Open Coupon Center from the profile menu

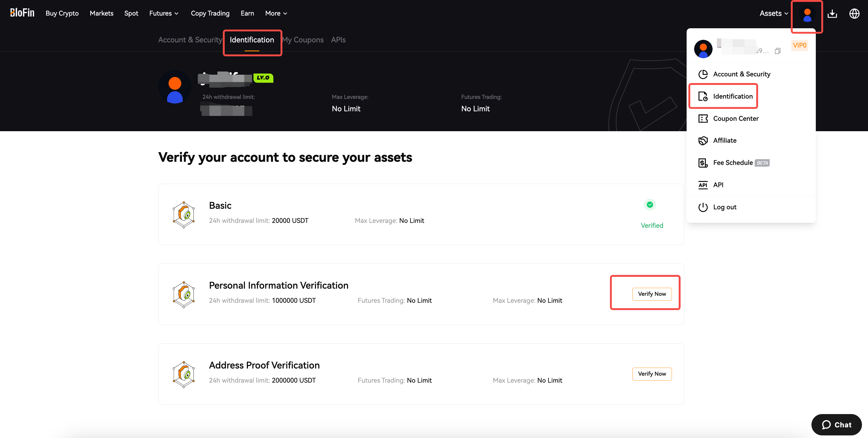point(736,118)
